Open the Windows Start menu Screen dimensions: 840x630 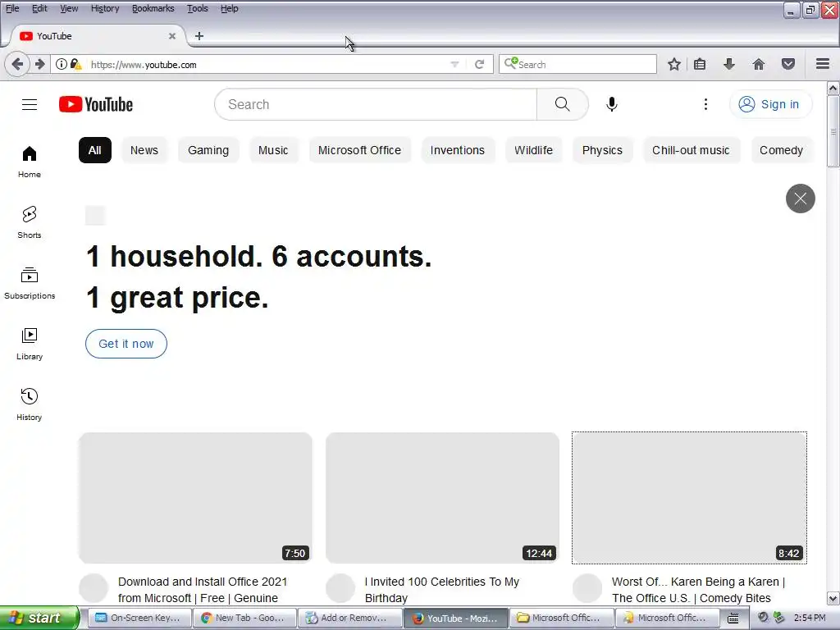39,619
